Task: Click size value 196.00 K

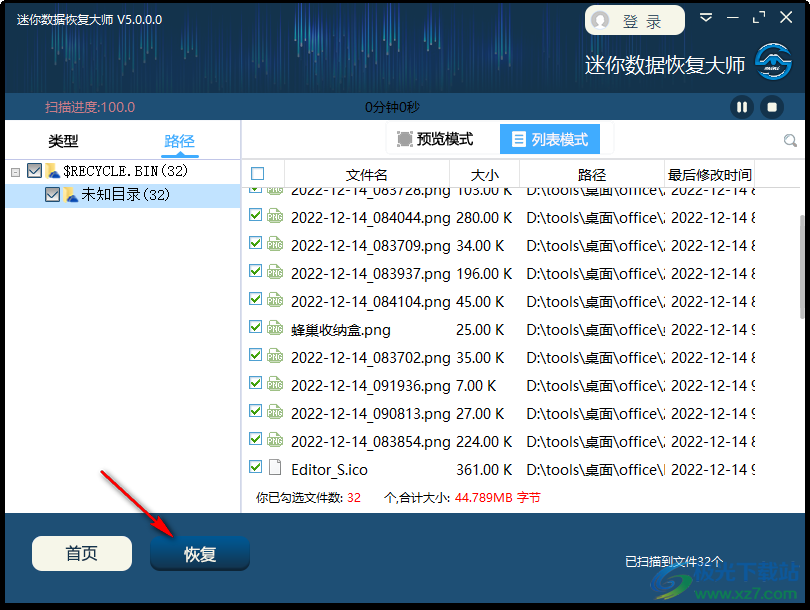Action: pyautogui.click(x=484, y=274)
